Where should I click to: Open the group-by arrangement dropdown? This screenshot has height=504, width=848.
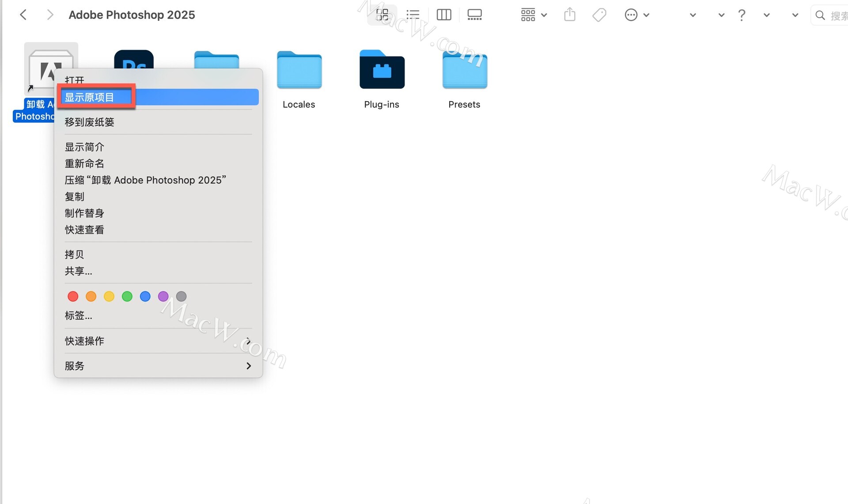(534, 15)
